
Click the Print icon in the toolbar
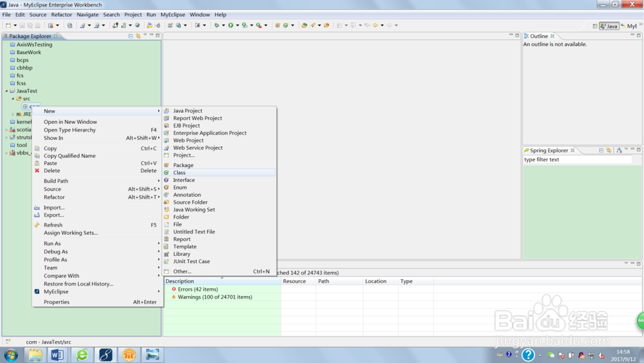coord(37,26)
